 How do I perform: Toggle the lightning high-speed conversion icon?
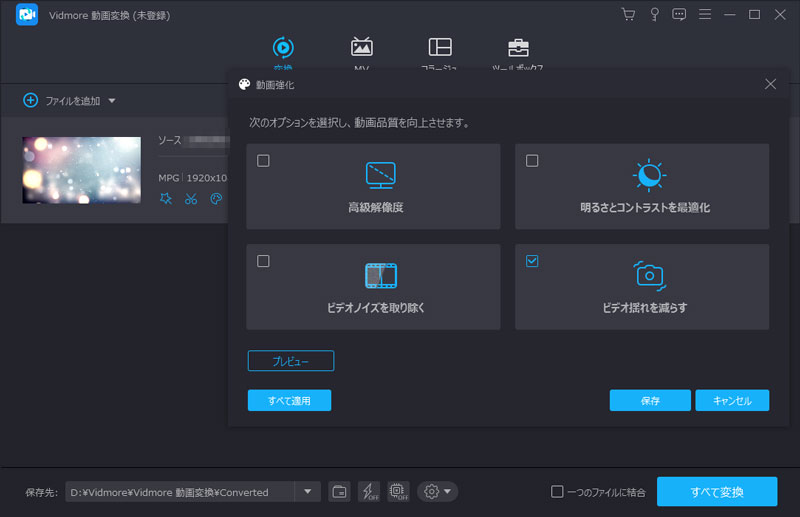(369, 492)
